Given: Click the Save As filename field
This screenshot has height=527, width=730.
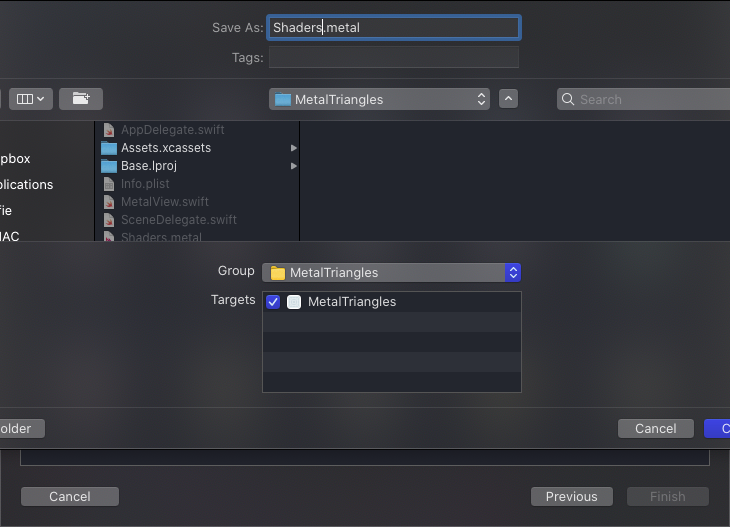Looking at the screenshot, I should [x=393, y=27].
